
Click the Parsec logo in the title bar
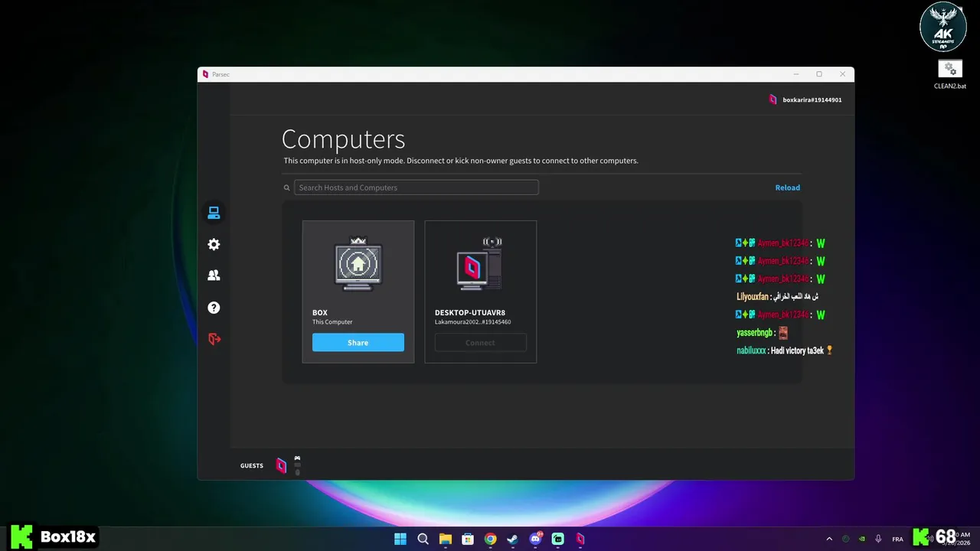point(205,74)
